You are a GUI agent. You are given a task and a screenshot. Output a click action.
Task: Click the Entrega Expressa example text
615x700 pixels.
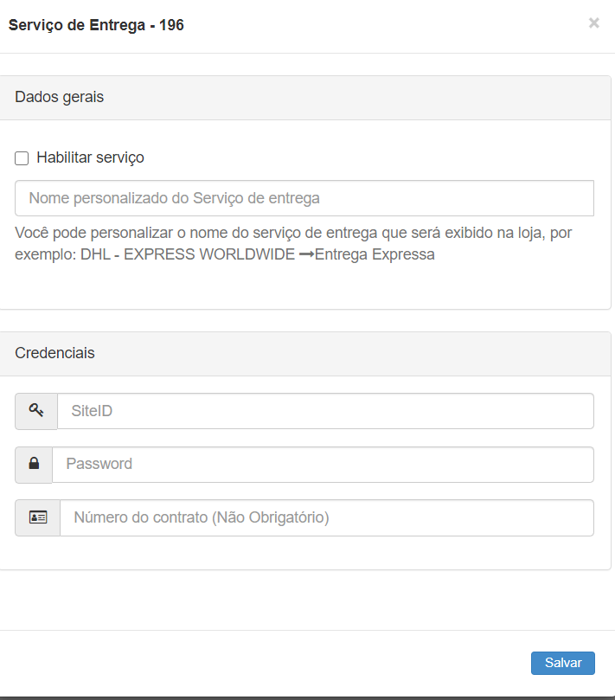point(375,255)
